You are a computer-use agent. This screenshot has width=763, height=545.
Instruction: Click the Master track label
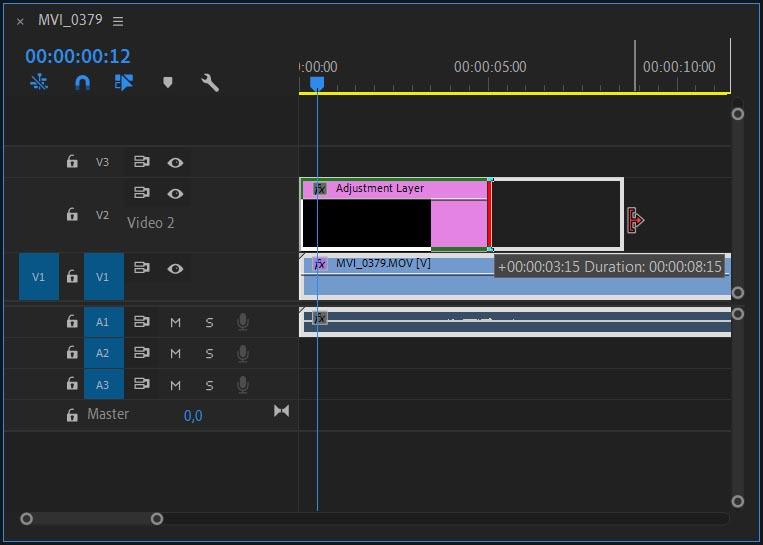click(108, 414)
